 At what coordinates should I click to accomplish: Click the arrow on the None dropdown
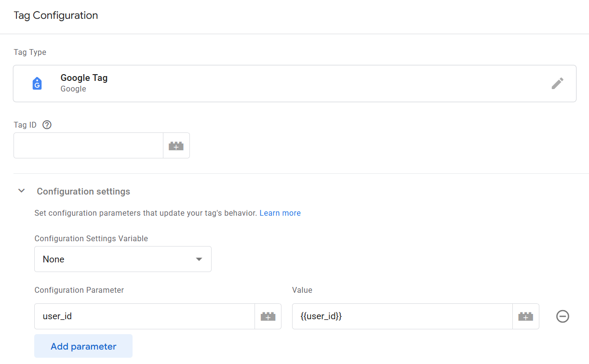click(199, 259)
